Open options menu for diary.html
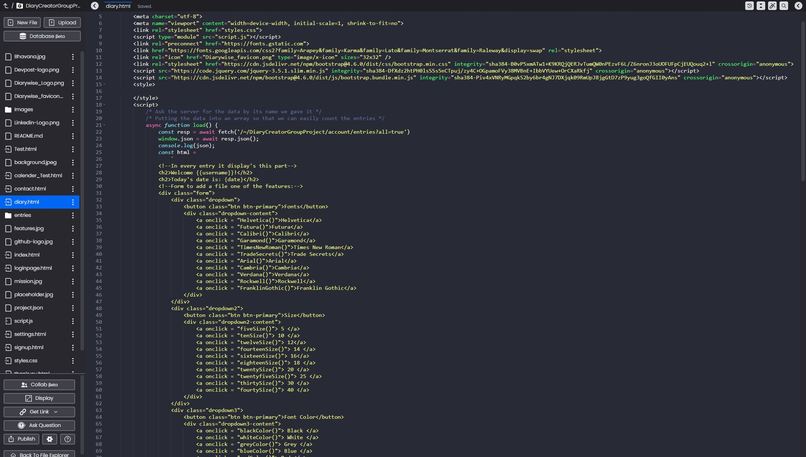 73,202
